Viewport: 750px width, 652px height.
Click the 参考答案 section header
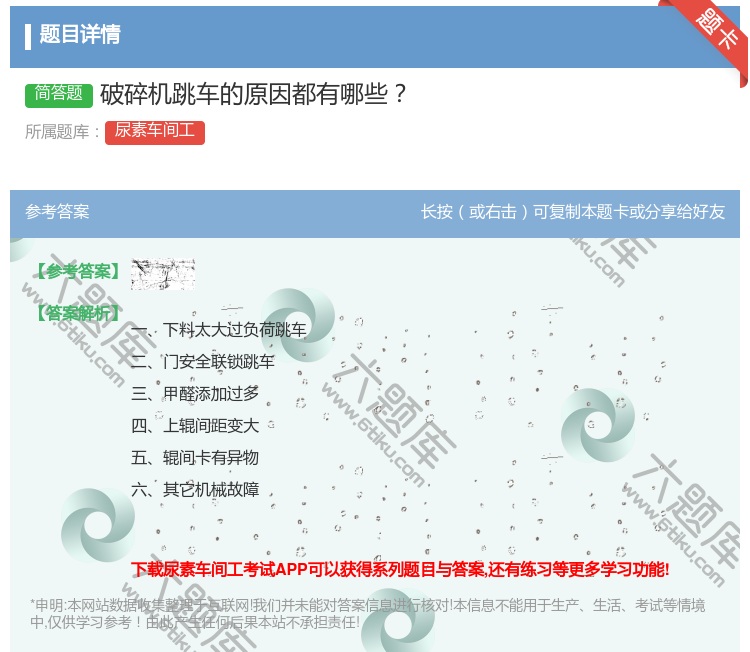(57, 211)
